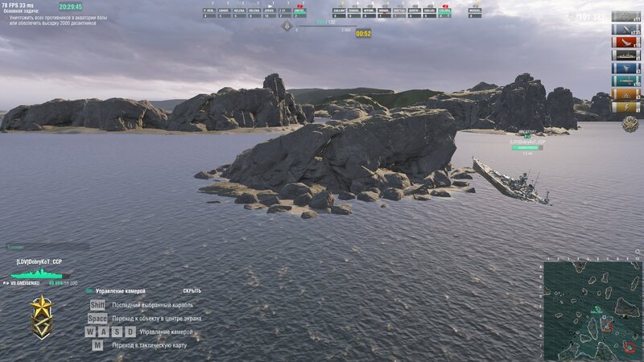The width and height of the screenshot is (644, 362).
Task: Click the 'Управление камерой' hint header
Action: tap(120, 291)
